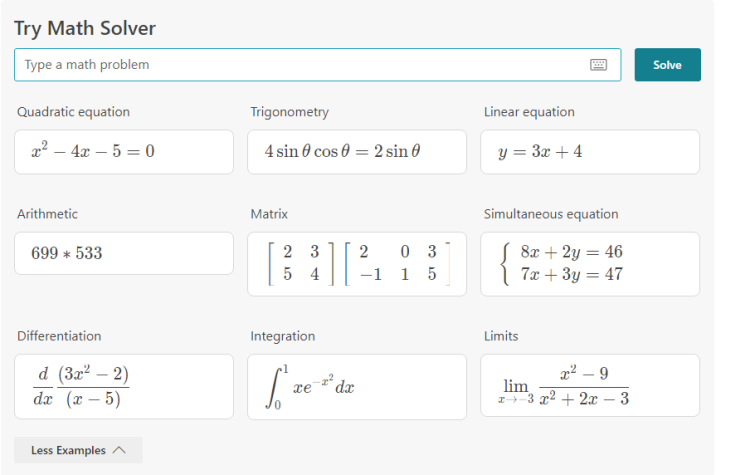Open the matrix multiplication example
The height and width of the screenshot is (475, 750).
coord(357,264)
